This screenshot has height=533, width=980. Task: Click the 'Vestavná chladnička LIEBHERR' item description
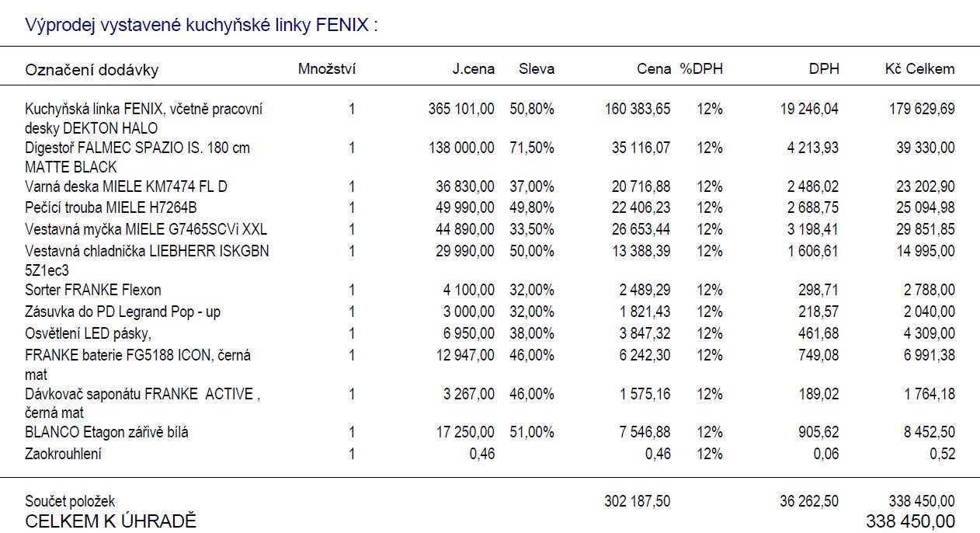click(x=147, y=251)
